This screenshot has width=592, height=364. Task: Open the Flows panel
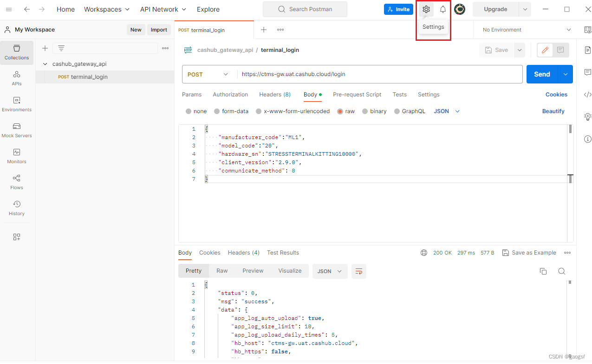(x=16, y=183)
